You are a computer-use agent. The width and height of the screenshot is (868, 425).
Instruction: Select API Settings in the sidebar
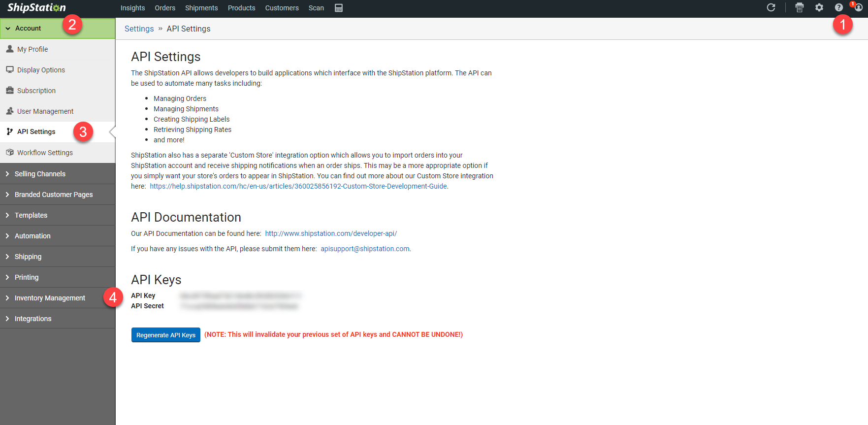[x=58, y=132]
